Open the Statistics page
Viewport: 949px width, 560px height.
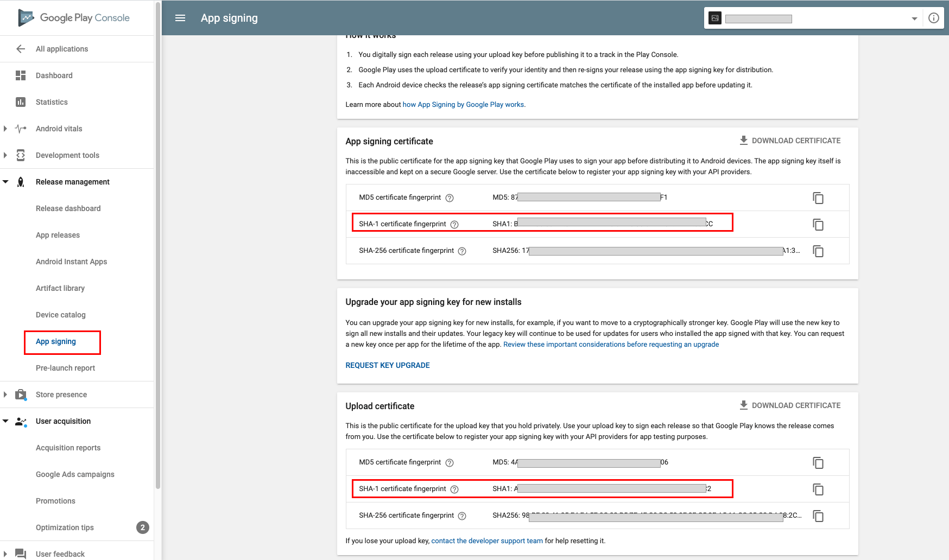point(52,102)
